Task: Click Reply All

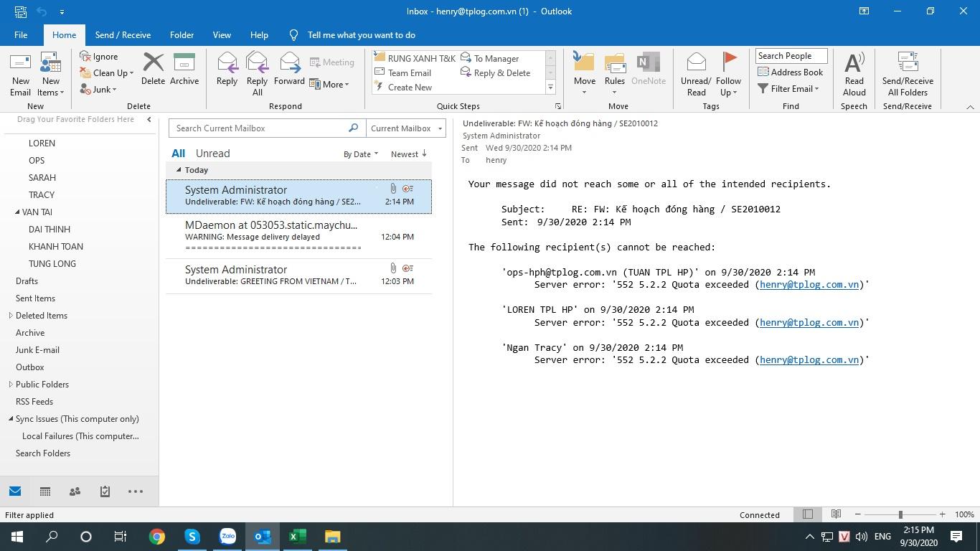Action: [x=257, y=74]
